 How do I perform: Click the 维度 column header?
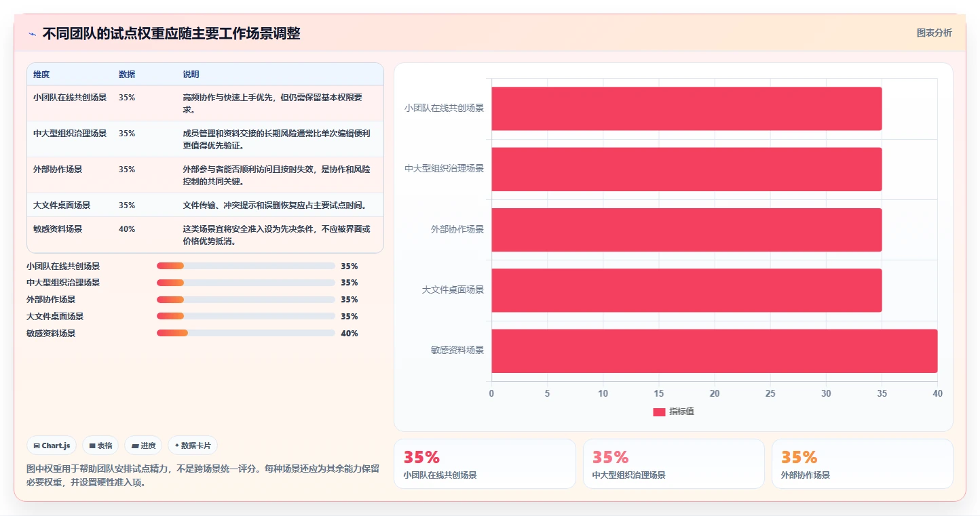[x=41, y=75]
